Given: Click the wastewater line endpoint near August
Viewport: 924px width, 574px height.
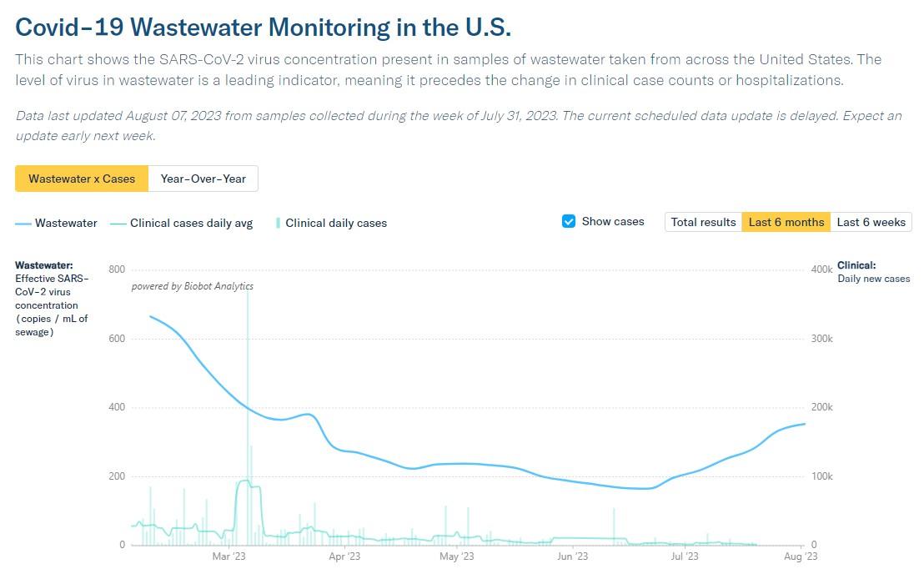Looking at the screenshot, I should 805,424.
